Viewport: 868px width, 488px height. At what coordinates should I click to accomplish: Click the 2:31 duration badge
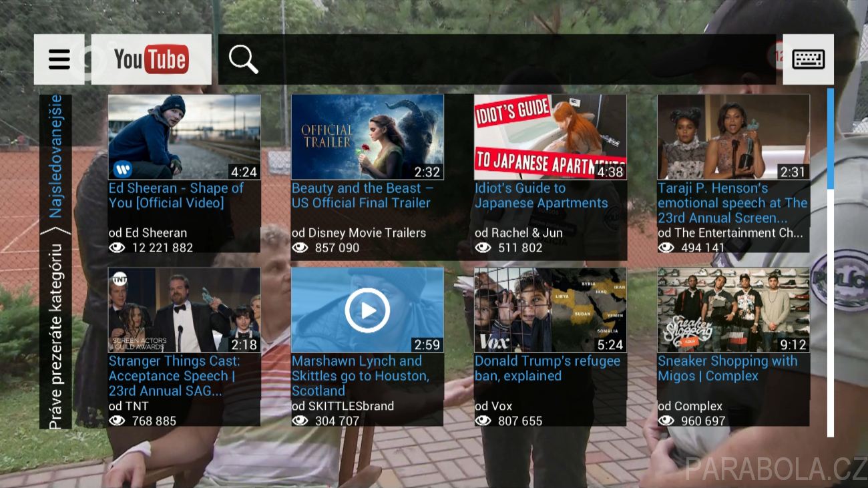(793, 172)
